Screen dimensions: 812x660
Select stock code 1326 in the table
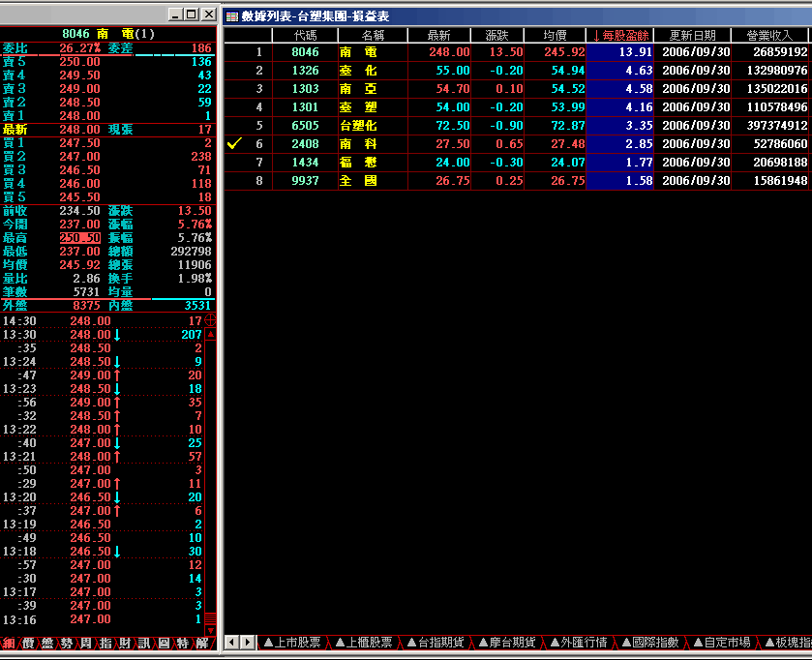tap(305, 71)
